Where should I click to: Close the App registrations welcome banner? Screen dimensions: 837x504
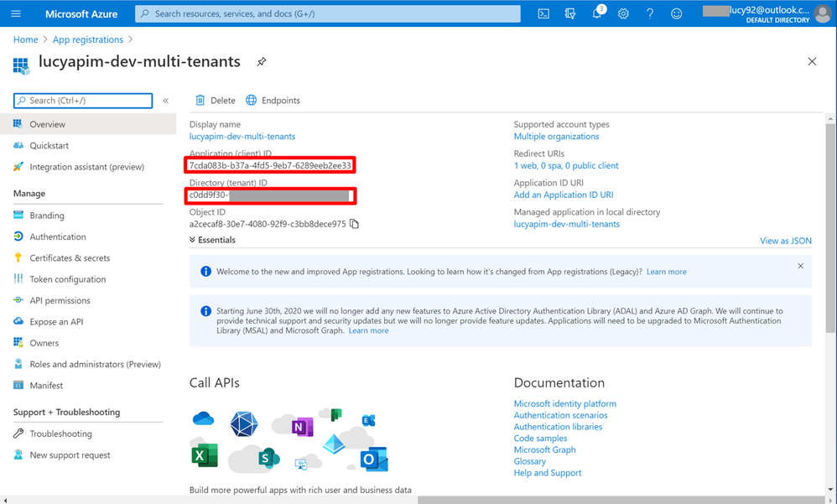pyautogui.click(x=800, y=266)
